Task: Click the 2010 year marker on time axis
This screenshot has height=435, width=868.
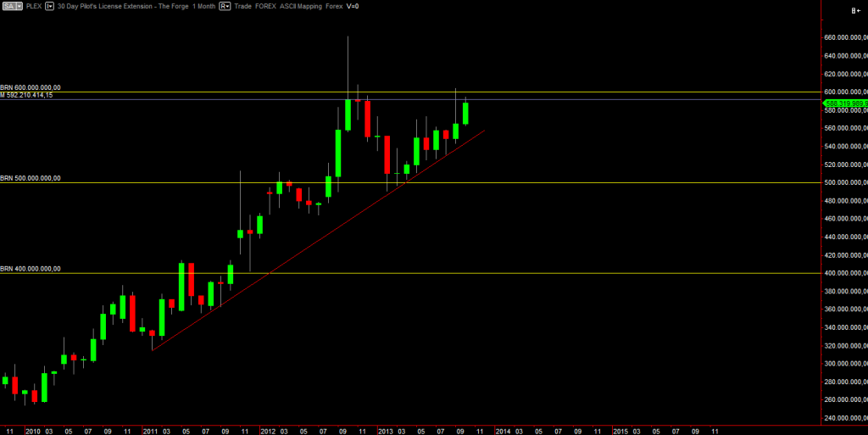Action: pos(33,431)
